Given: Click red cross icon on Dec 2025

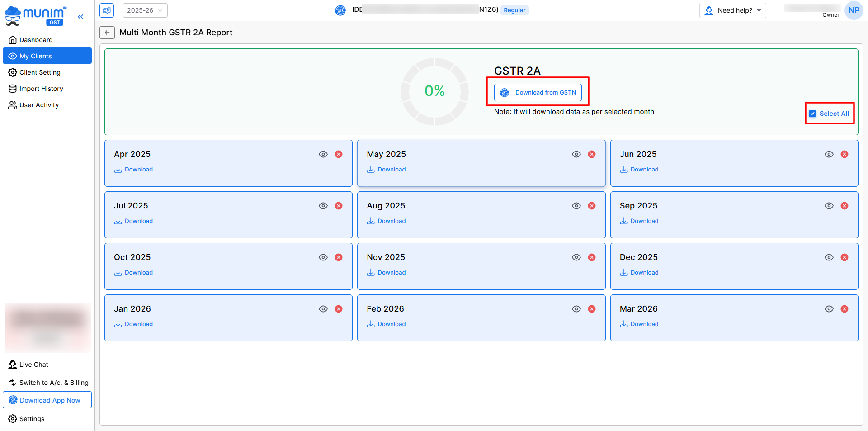Looking at the screenshot, I should [844, 257].
